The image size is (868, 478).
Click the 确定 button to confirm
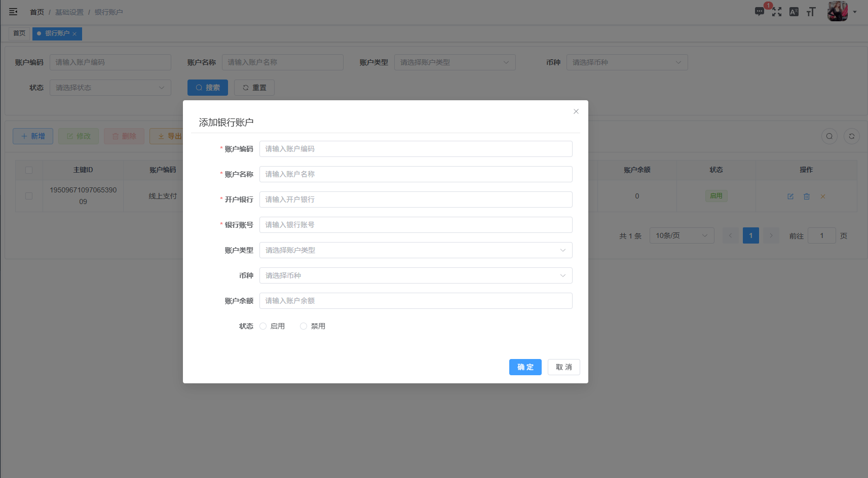coord(525,367)
